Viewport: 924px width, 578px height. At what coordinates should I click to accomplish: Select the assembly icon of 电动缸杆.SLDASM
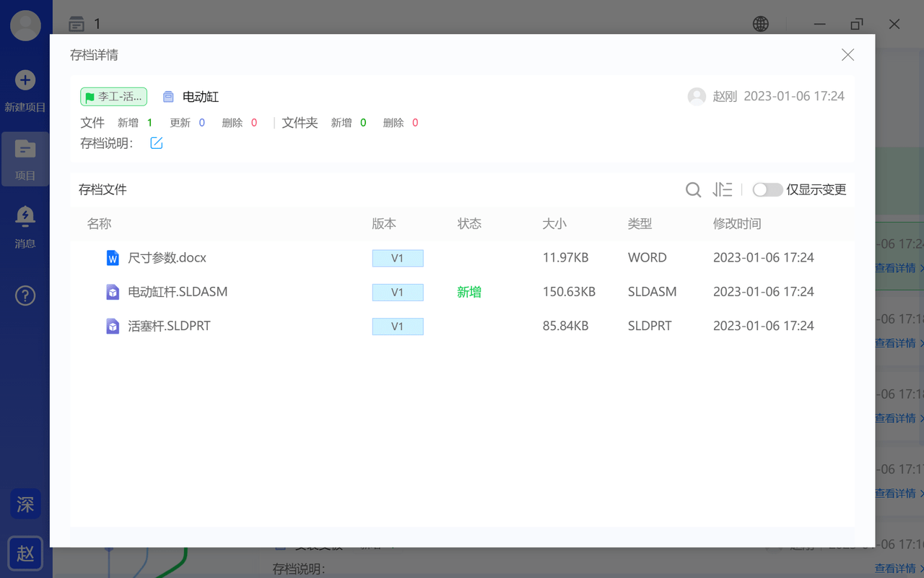[113, 292]
